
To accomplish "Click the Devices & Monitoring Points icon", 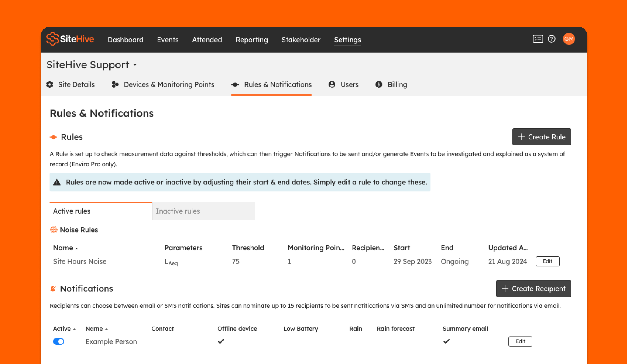I will click(x=115, y=84).
